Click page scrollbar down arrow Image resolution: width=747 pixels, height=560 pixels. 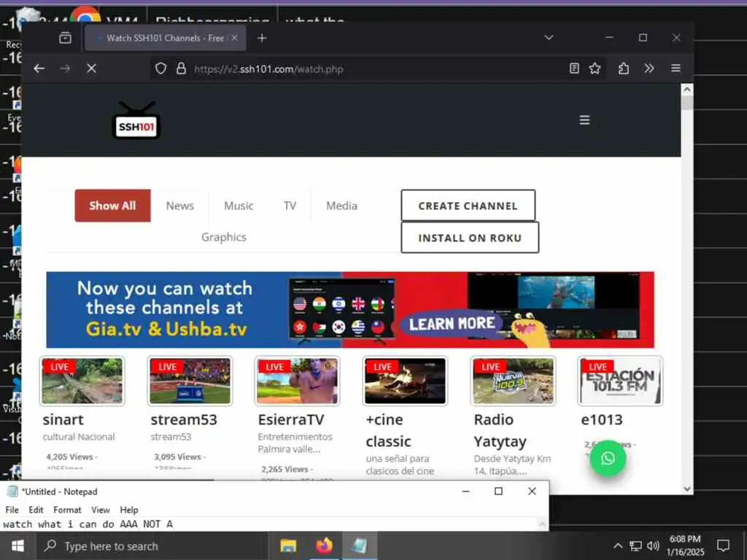point(687,489)
